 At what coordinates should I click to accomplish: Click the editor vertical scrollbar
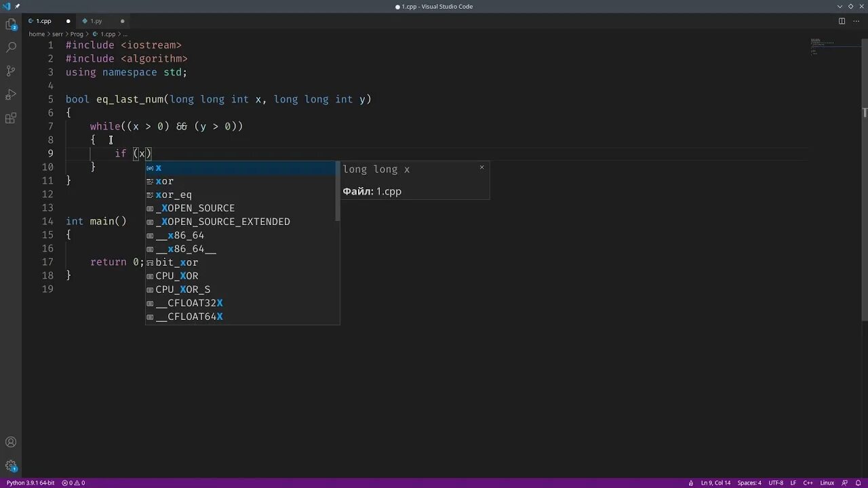865,180
